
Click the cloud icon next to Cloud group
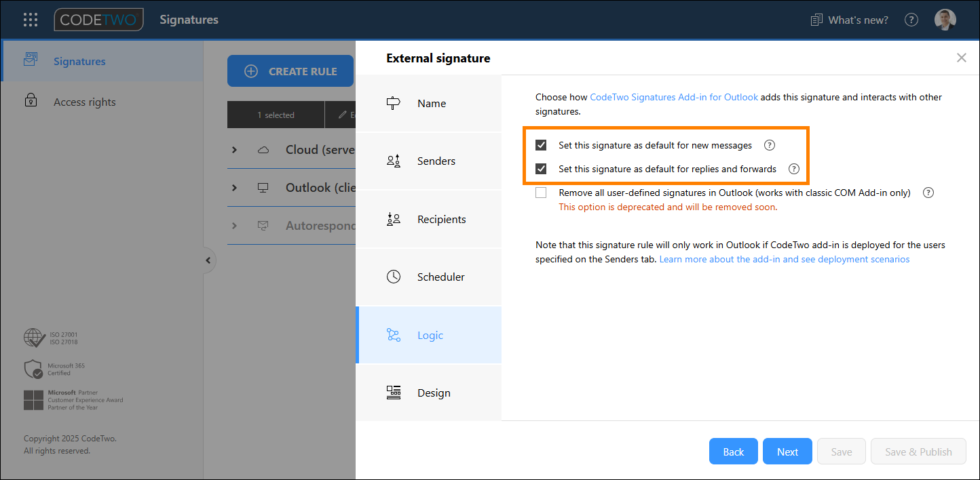click(x=263, y=150)
